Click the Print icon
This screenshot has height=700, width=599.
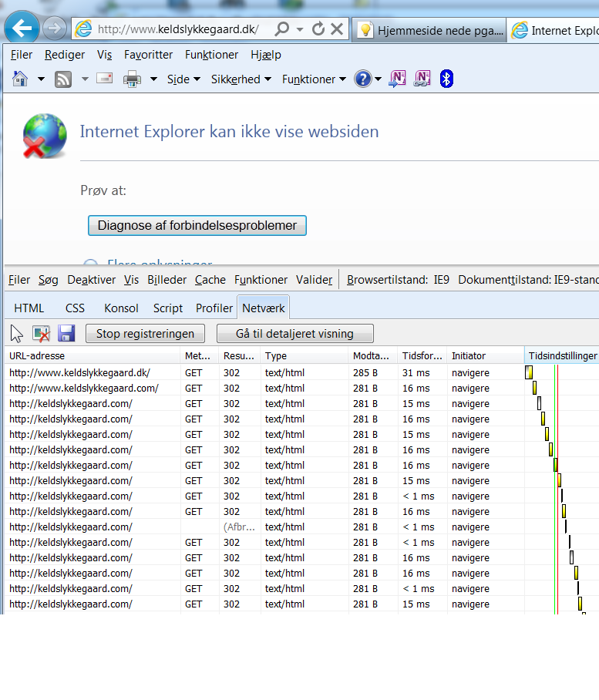click(x=132, y=79)
